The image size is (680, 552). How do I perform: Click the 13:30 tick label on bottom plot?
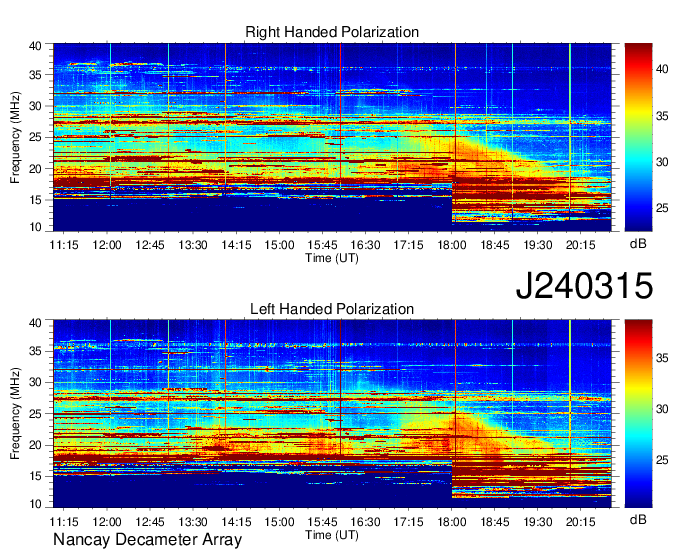(193, 522)
